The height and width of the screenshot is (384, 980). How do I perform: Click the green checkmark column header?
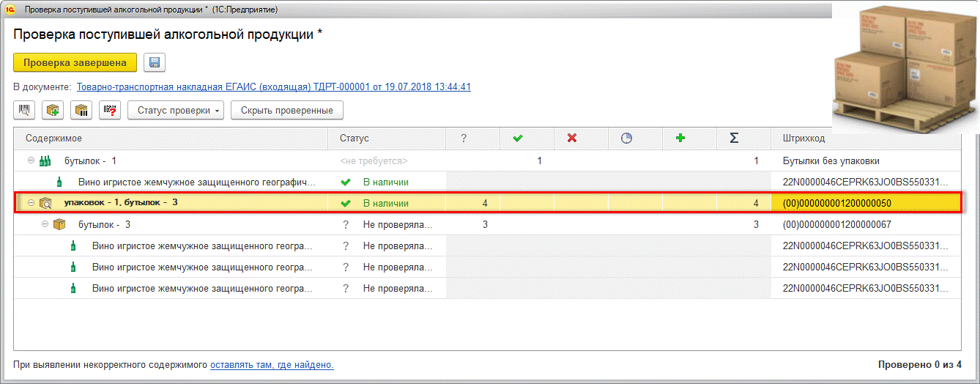(518, 138)
